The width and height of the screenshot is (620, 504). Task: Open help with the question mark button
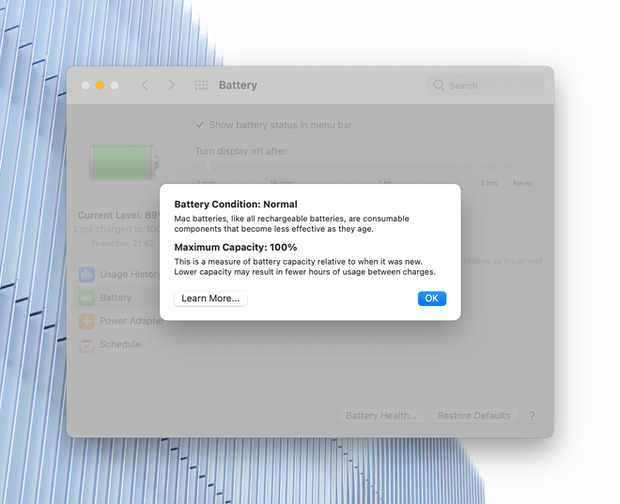point(532,415)
